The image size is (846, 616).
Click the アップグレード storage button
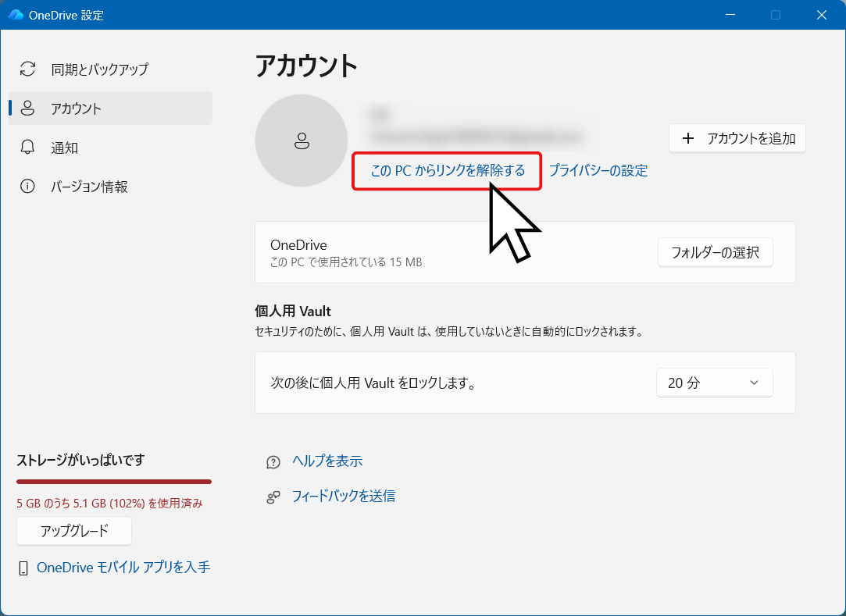point(74,531)
